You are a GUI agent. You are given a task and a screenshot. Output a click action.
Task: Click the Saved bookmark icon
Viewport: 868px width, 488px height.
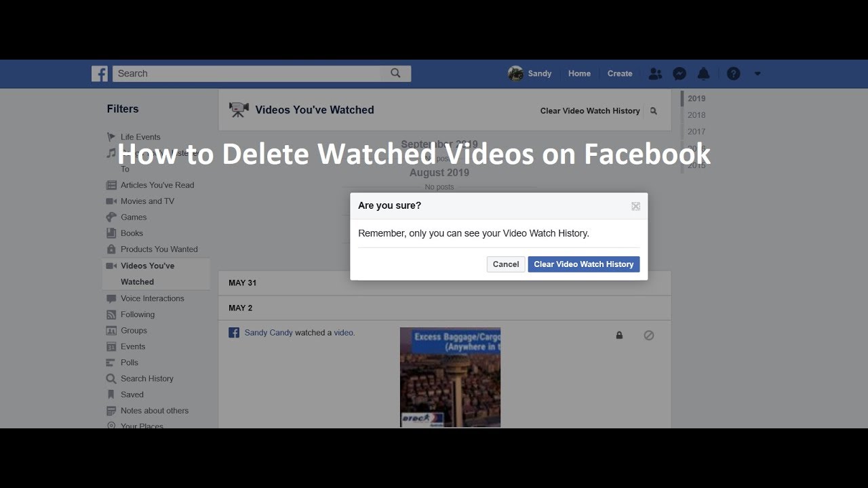(111, 394)
